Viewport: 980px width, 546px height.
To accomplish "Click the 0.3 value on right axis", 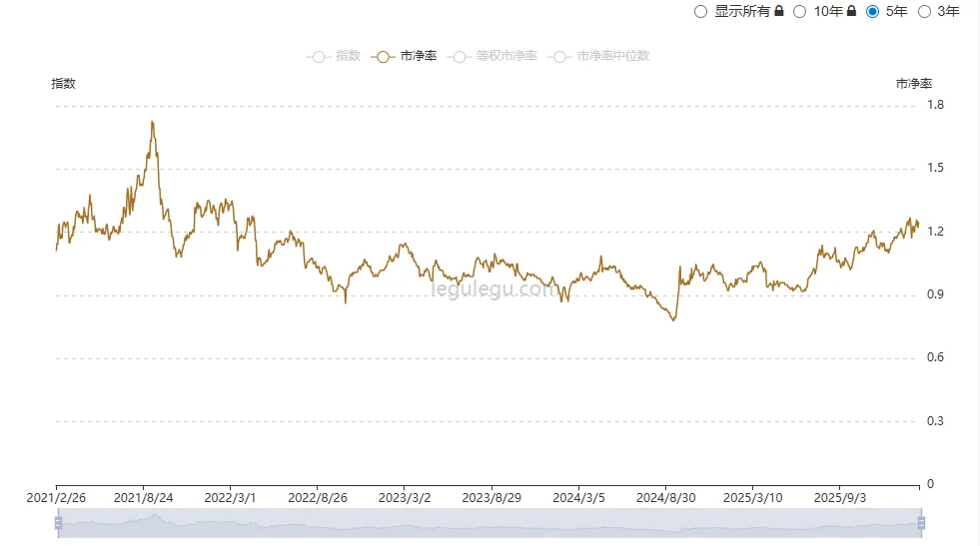I will 935,421.
